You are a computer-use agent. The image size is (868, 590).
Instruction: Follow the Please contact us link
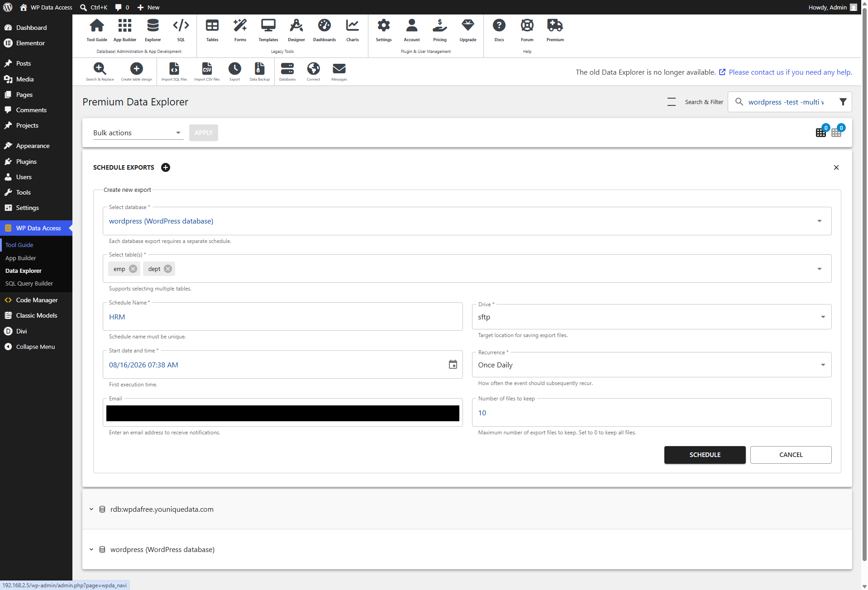[790, 72]
